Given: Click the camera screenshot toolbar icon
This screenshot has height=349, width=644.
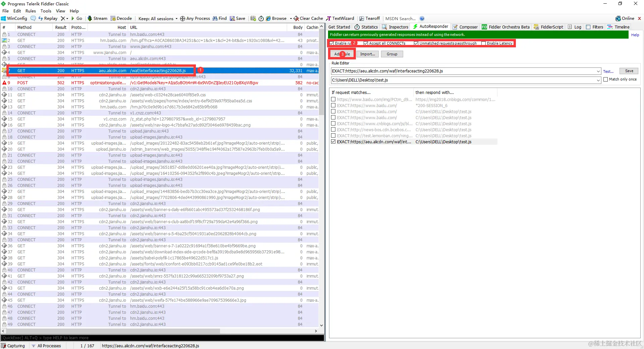Looking at the screenshot, I should click(253, 18).
